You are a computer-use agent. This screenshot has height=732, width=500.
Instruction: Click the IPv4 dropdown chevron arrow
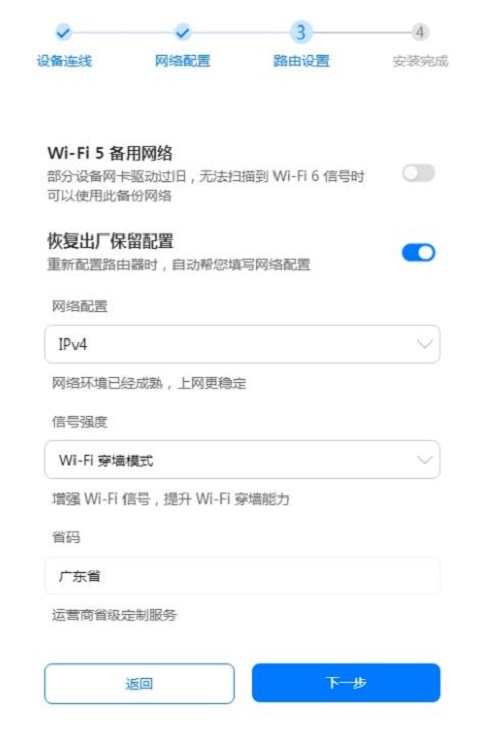(424, 344)
